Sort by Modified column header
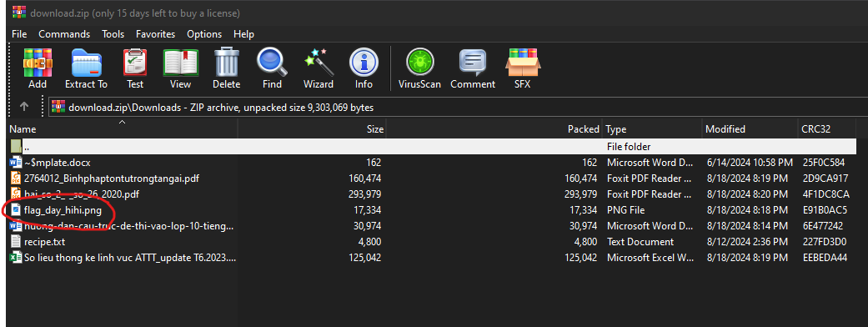868x327 pixels. coord(750,128)
